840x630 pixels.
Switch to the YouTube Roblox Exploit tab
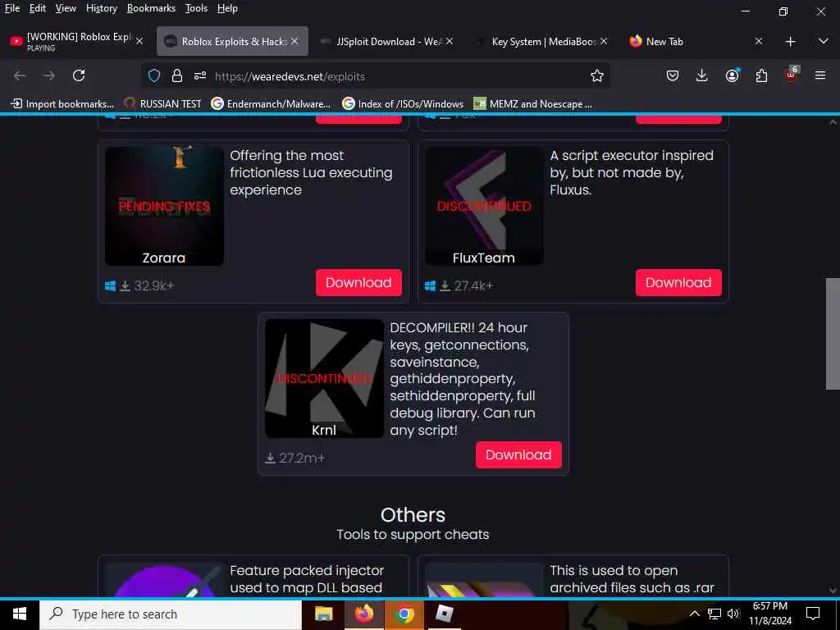click(76, 41)
